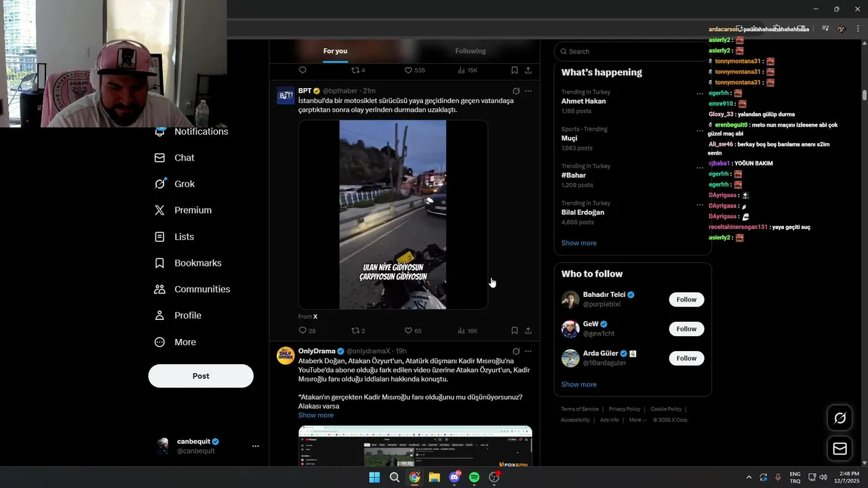Bookmark the top post above BPT
Viewport: 868px width, 488px height.
[514, 70]
